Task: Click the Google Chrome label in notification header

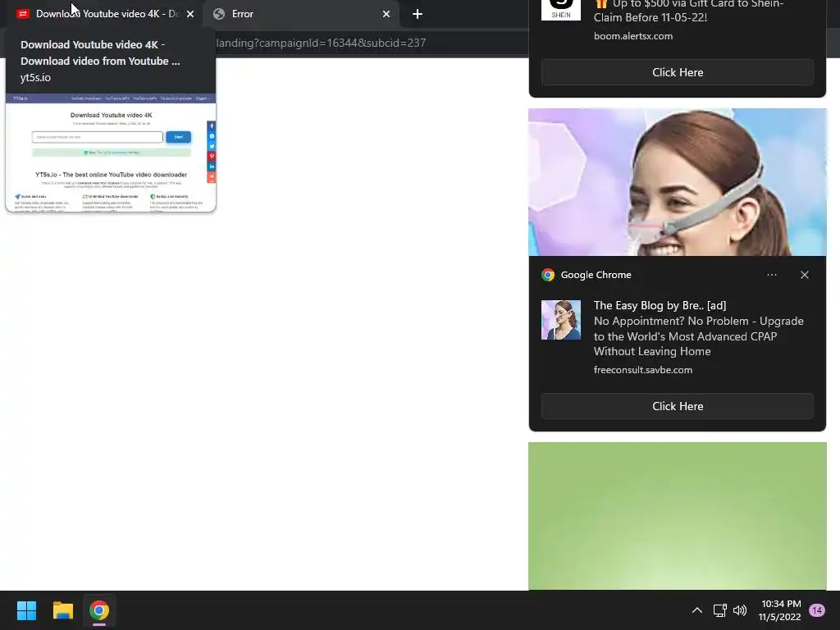Action: (x=596, y=275)
